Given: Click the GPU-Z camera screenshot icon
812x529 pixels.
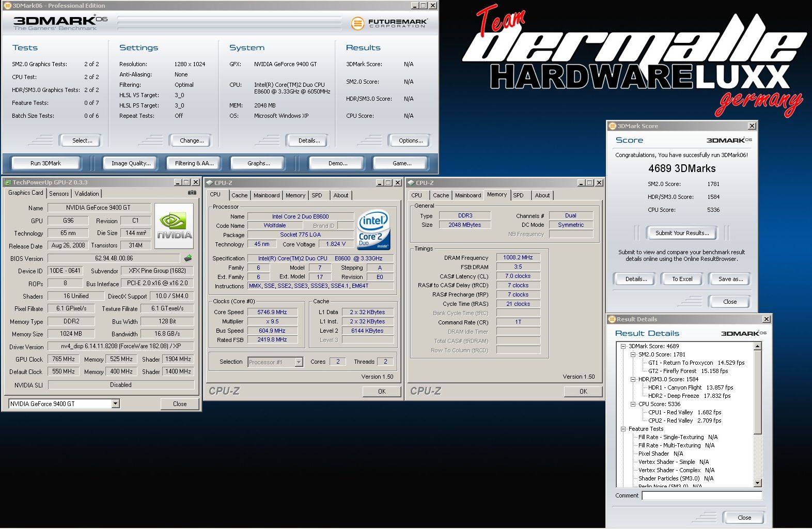Looking at the screenshot, I should pyautogui.click(x=192, y=193).
